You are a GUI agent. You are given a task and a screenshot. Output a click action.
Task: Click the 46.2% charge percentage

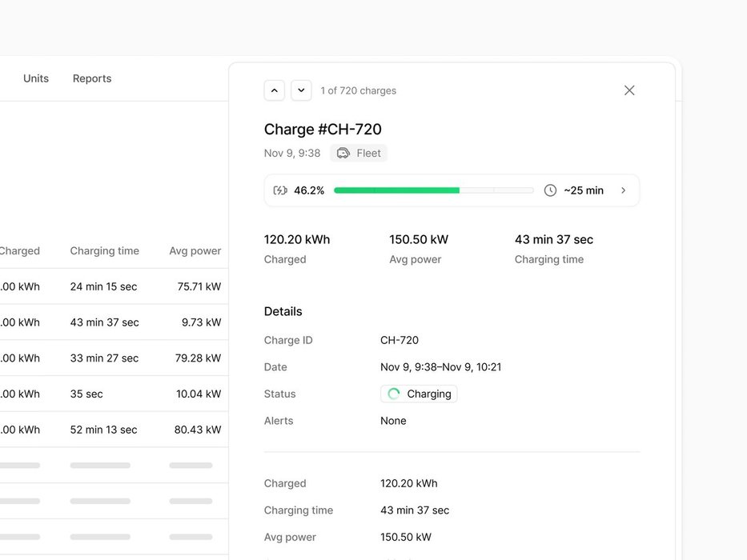pyautogui.click(x=309, y=190)
